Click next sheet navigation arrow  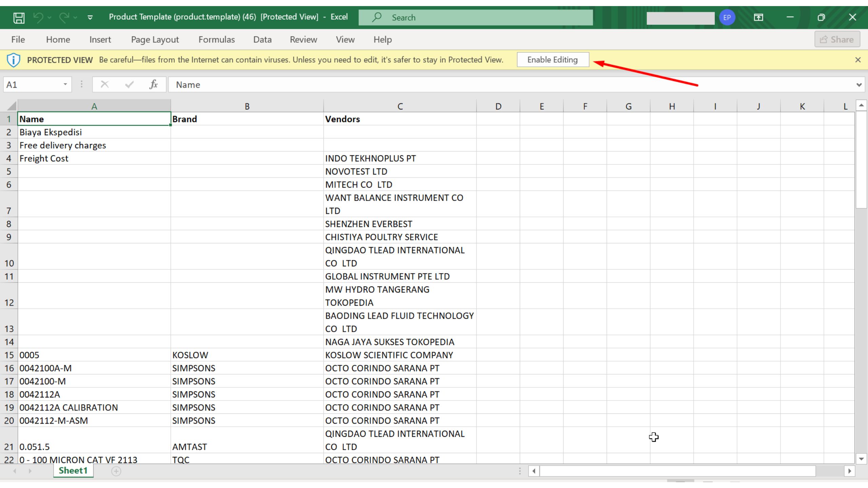coord(30,471)
